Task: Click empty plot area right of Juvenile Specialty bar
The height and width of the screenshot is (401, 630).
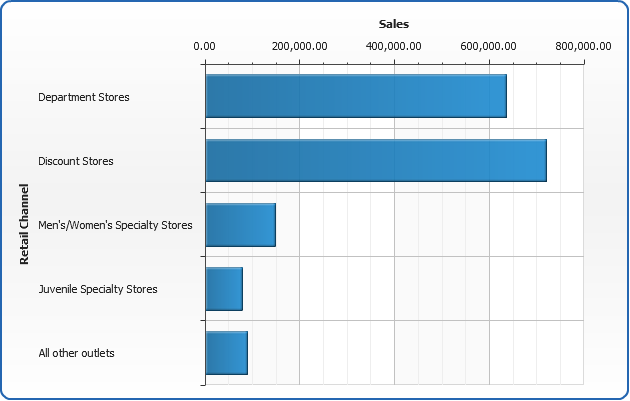Action: (420, 289)
